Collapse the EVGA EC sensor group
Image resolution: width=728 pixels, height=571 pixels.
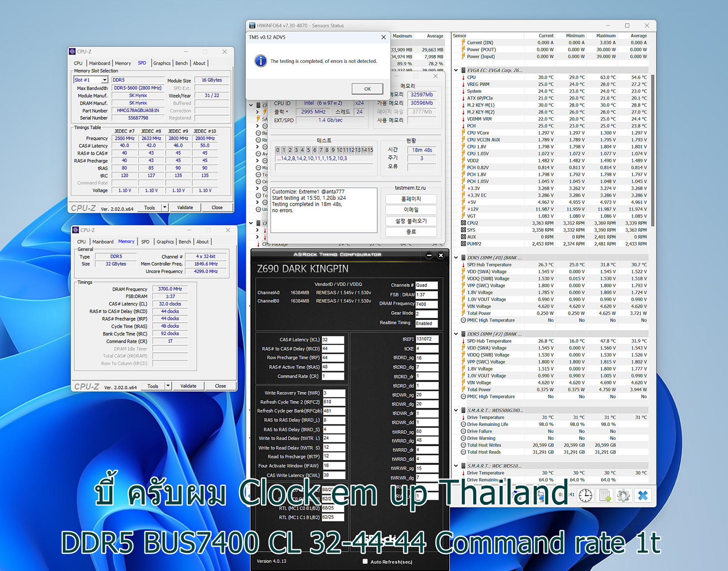(x=456, y=70)
